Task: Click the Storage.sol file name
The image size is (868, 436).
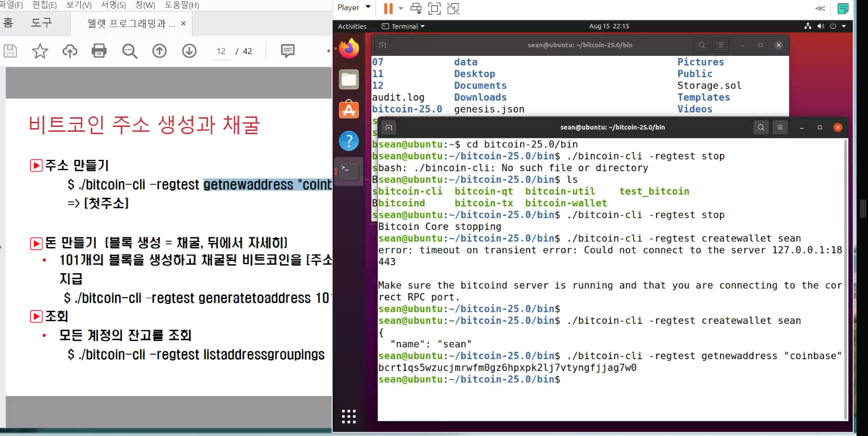Action: (x=710, y=85)
